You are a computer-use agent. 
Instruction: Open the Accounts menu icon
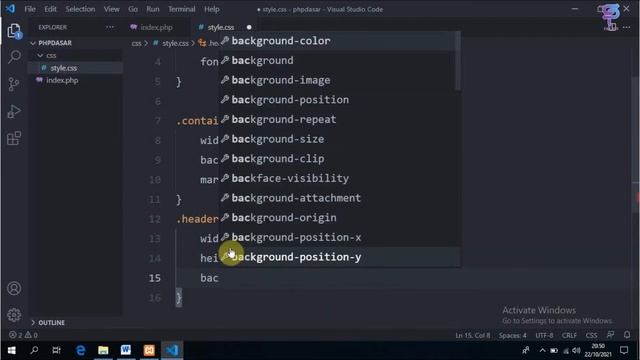14,289
